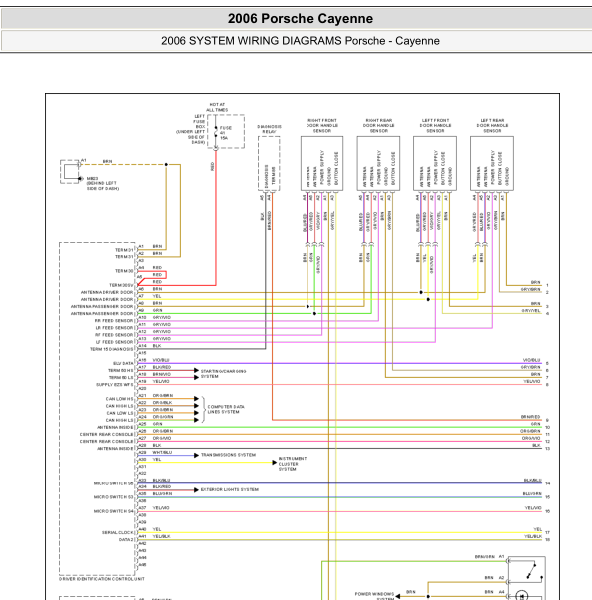Click the Computer Data Lines System label
The image size is (592, 600).
point(226,409)
